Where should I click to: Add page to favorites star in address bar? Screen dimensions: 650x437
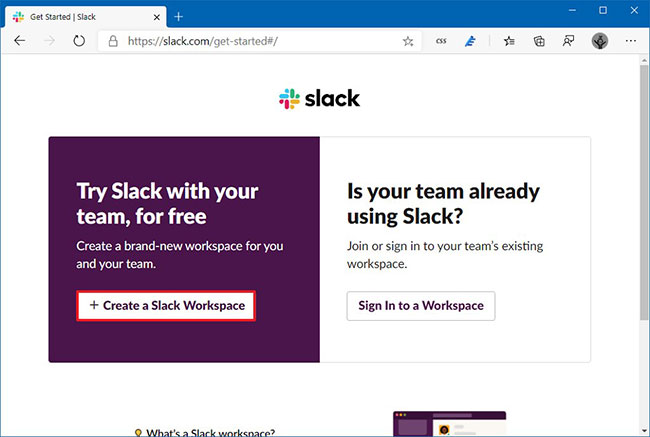(x=408, y=41)
